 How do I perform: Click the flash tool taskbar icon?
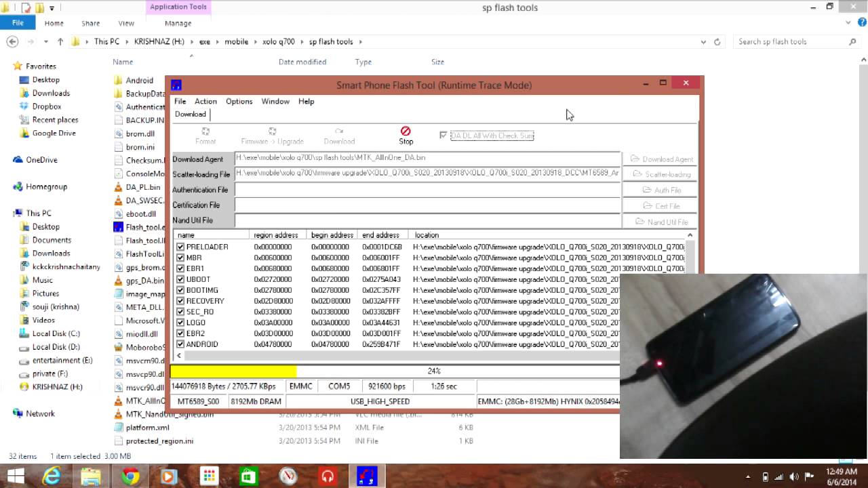coord(367,476)
